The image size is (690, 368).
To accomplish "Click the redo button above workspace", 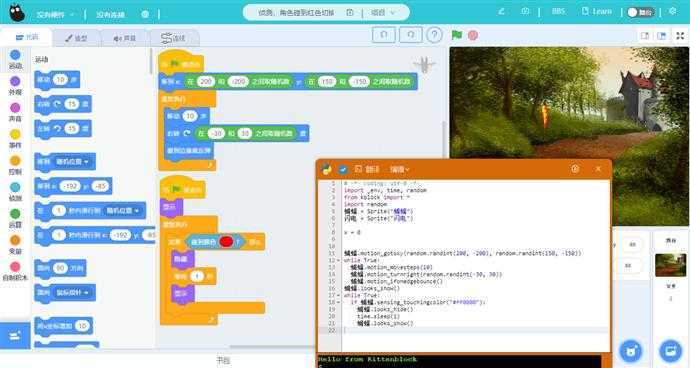I will click(x=411, y=35).
